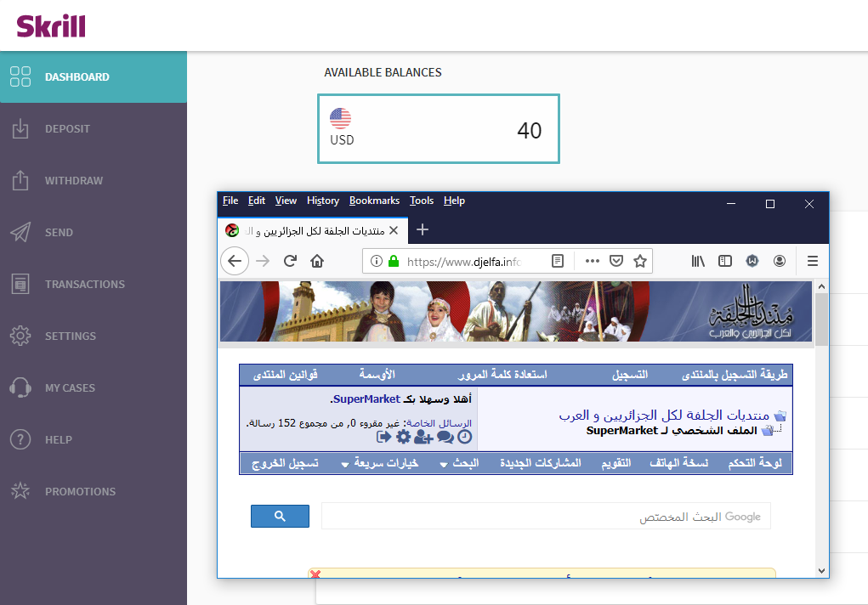Open a new Firefox tab
This screenshot has height=605, width=868.
tap(423, 229)
